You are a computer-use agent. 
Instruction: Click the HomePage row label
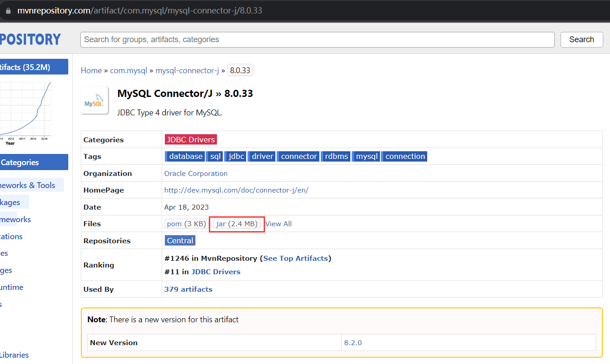(x=103, y=190)
